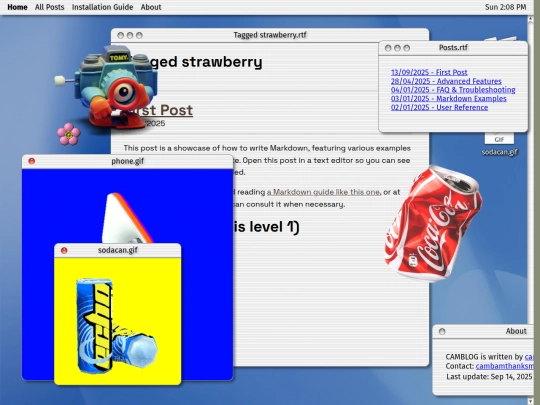Click first gray button of Posts.rtf window
The height and width of the screenshot is (405, 540).
(388, 48)
